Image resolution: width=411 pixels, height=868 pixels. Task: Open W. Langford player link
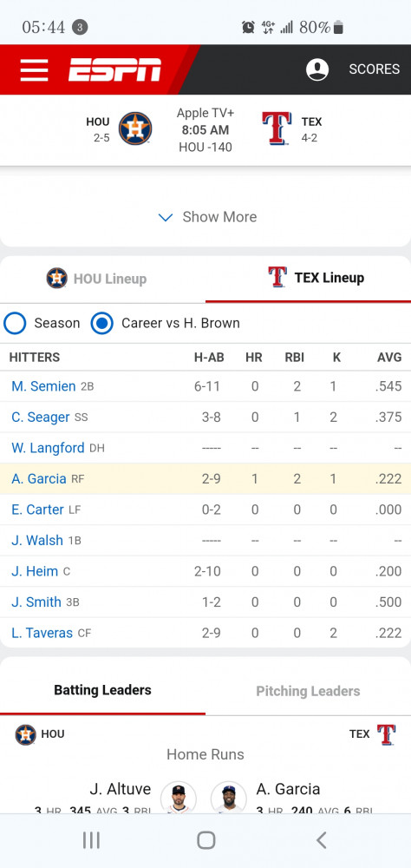pyautogui.click(x=49, y=447)
